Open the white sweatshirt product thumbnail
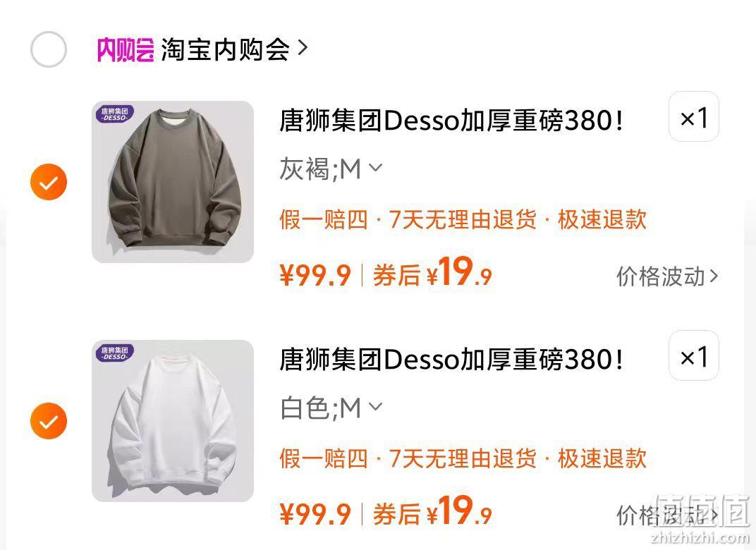Viewport: 756px width, 550px height. 173,421
